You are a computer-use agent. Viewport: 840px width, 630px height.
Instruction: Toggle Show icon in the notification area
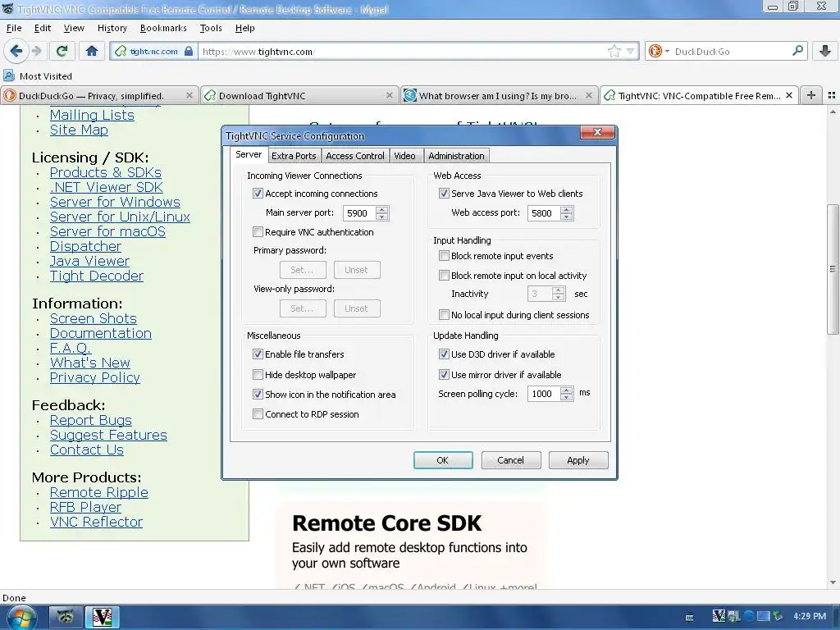258,395
